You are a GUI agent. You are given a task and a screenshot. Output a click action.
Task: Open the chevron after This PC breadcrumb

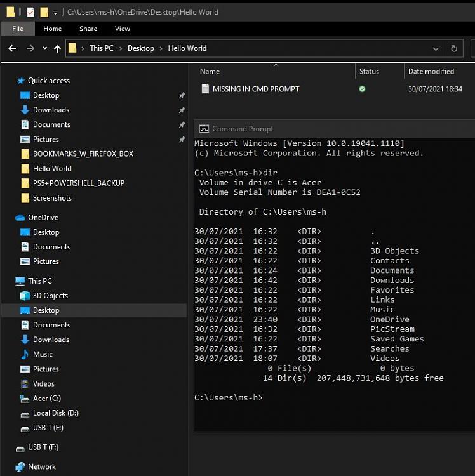pos(121,49)
